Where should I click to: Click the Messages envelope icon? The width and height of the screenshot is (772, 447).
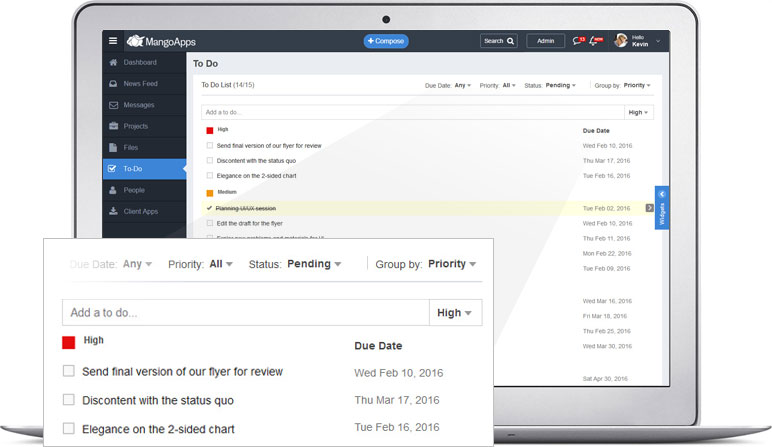point(113,105)
